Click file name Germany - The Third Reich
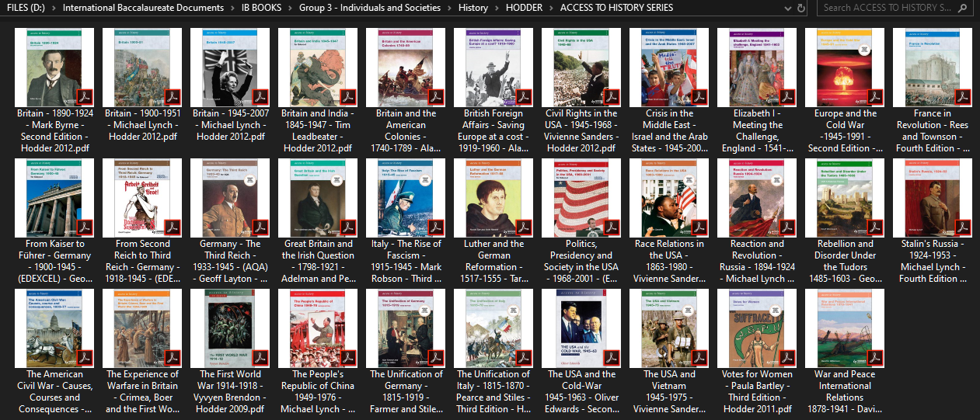Image resolution: width=980 pixels, height=420 pixels. click(x=230, y=261)
